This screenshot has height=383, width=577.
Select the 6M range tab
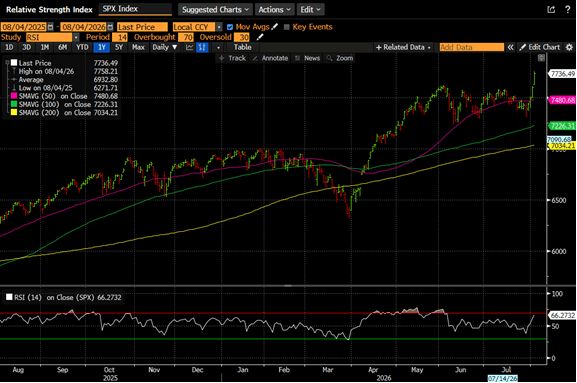(x=63, y=47)
